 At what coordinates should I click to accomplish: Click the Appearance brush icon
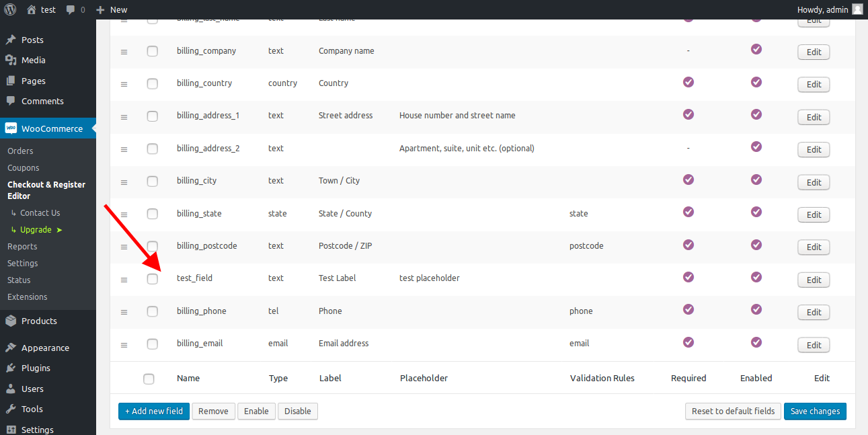tap(11, 348)
